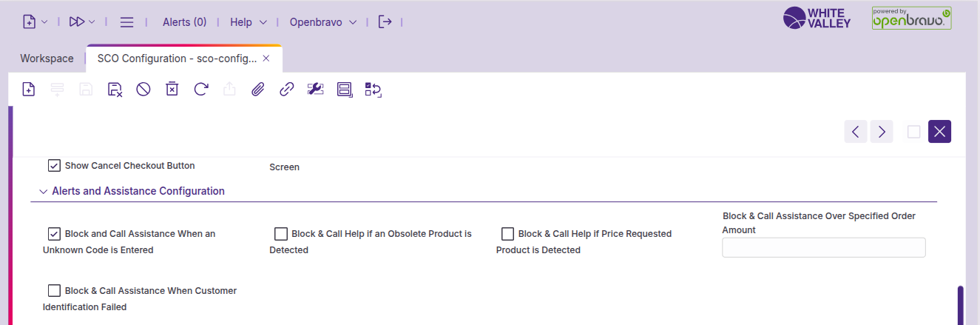Screen dimensions: 980x325
Task: Enable Block & Call Help for Obsolete Product
Action: pos(281,234)
